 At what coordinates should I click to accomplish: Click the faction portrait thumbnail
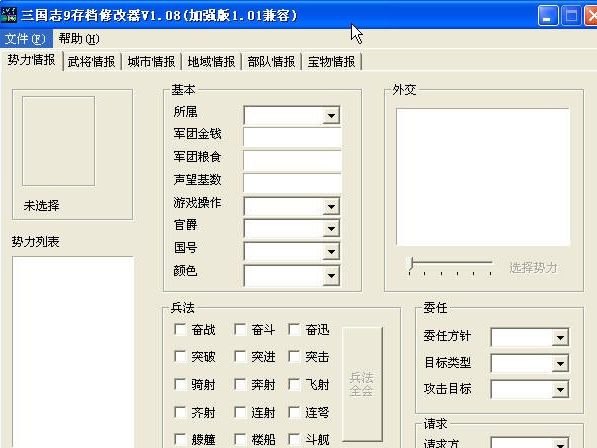[x=58, y=141]
